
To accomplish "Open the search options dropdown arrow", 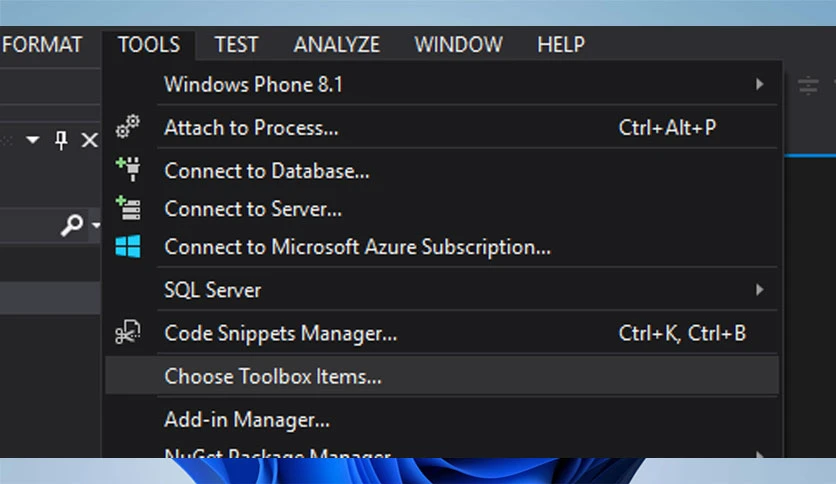I will point(95,225).
